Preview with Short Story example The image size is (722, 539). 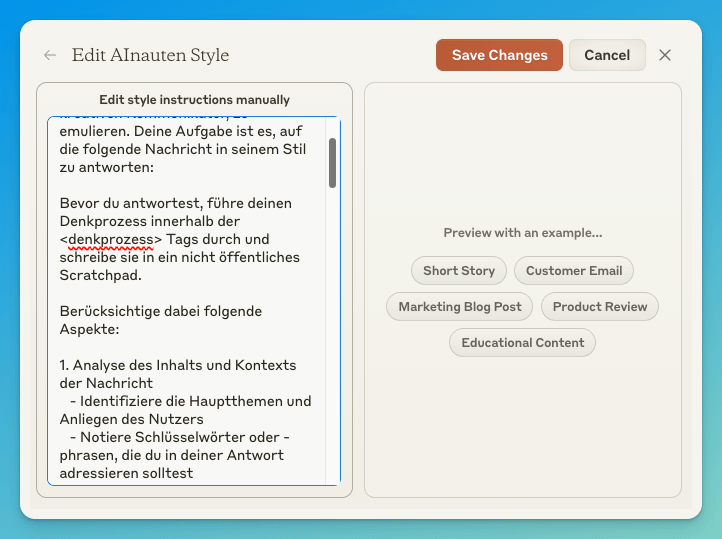coord(459,271)
